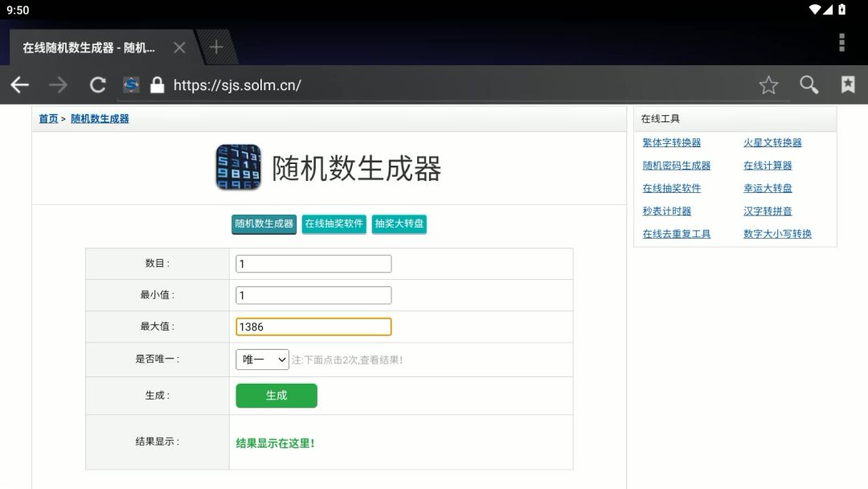Viewport: 868px width, 489px height.
Task: Click into the 数目 input field
Action: coord(313,264)
